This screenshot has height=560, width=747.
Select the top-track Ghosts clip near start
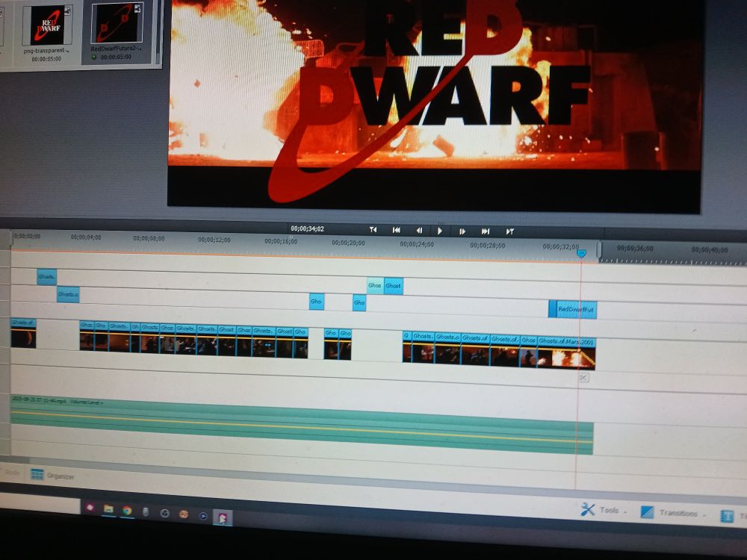click(x=46, y=277)
